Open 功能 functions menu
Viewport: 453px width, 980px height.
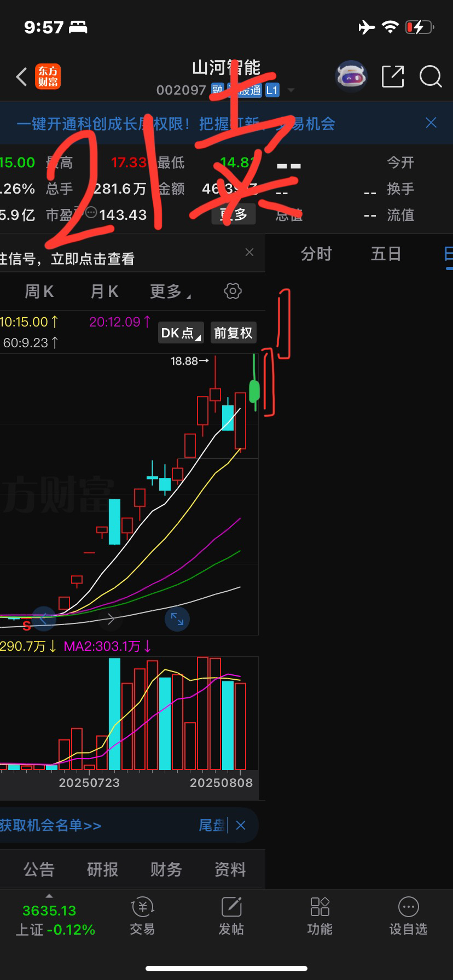pos(320,917)
